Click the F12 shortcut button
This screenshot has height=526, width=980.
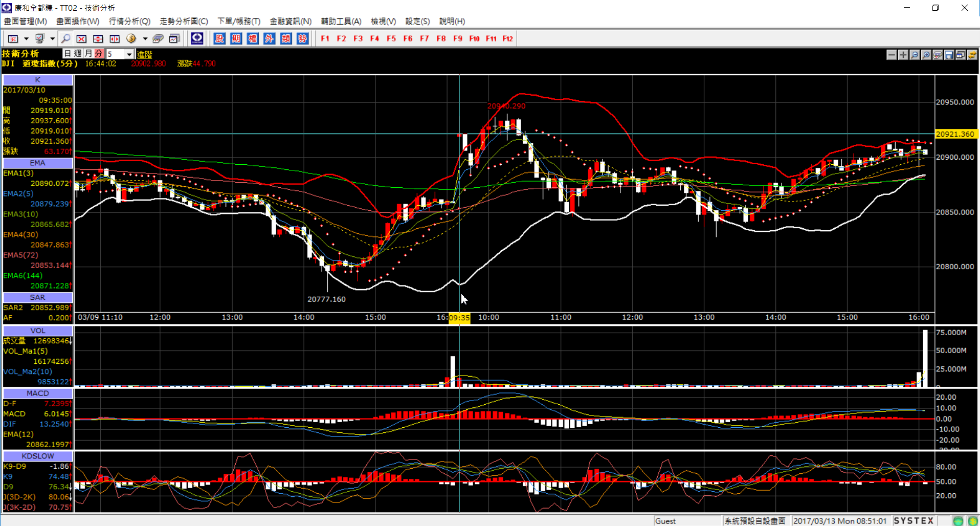pos(507,38)
